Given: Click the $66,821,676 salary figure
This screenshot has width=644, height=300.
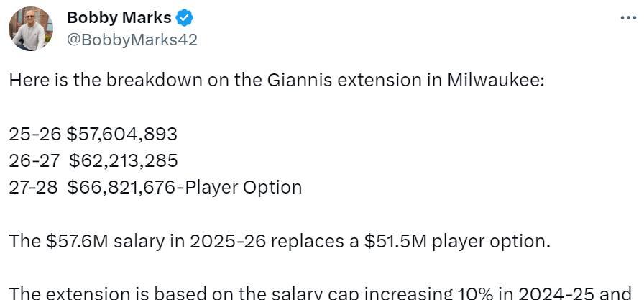Looking at the screenshot, I should tap(121, 187).
